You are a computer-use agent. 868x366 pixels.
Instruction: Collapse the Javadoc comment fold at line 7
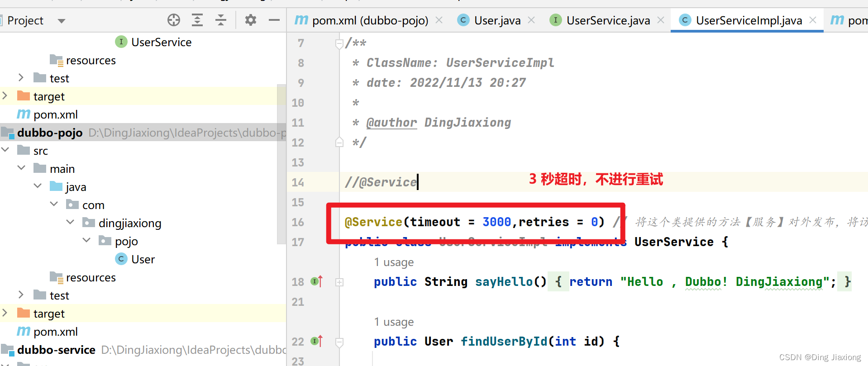pos(339,43)
